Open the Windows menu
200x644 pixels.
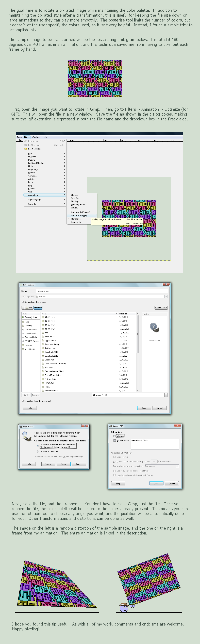(36, 137)
